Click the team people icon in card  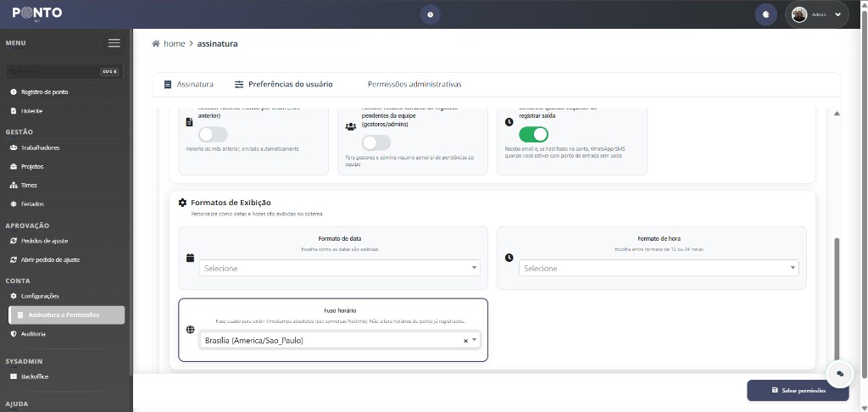350,126
